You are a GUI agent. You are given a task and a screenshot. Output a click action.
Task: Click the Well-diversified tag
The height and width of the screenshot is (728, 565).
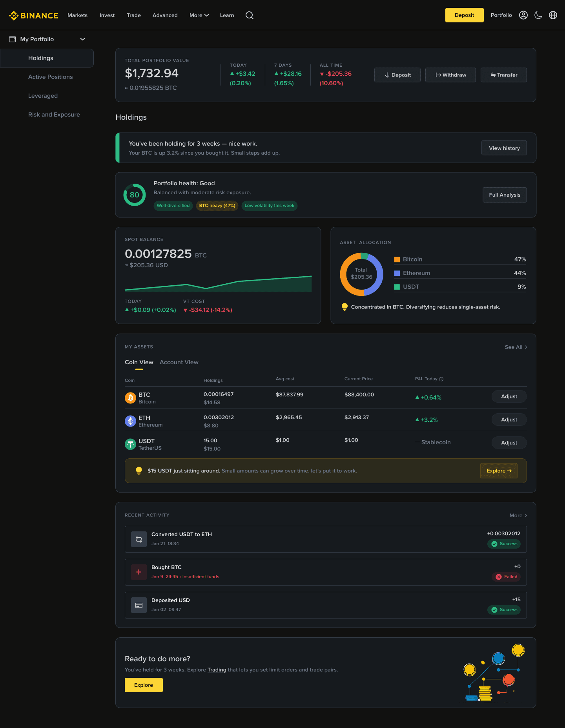173,206
